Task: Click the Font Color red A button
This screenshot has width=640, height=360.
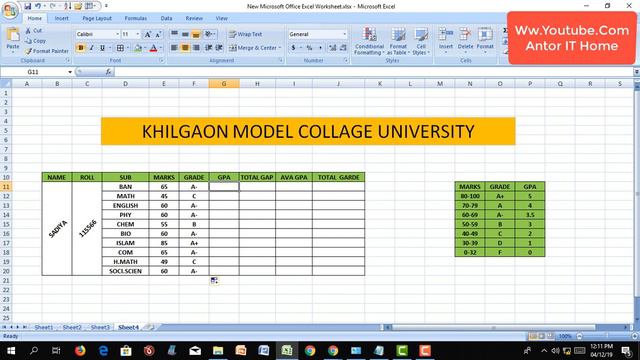Action: (x=153, y=48)
